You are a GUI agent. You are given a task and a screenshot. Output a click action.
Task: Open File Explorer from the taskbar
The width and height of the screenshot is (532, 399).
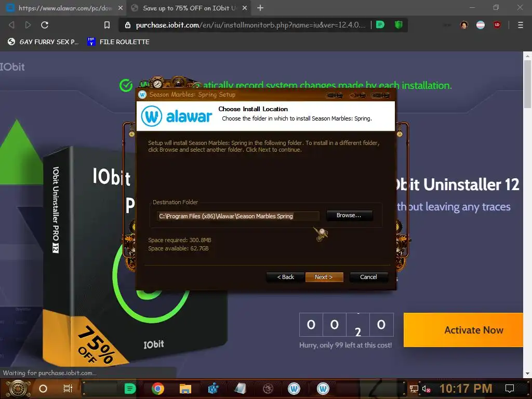click(x=185, y=389)
